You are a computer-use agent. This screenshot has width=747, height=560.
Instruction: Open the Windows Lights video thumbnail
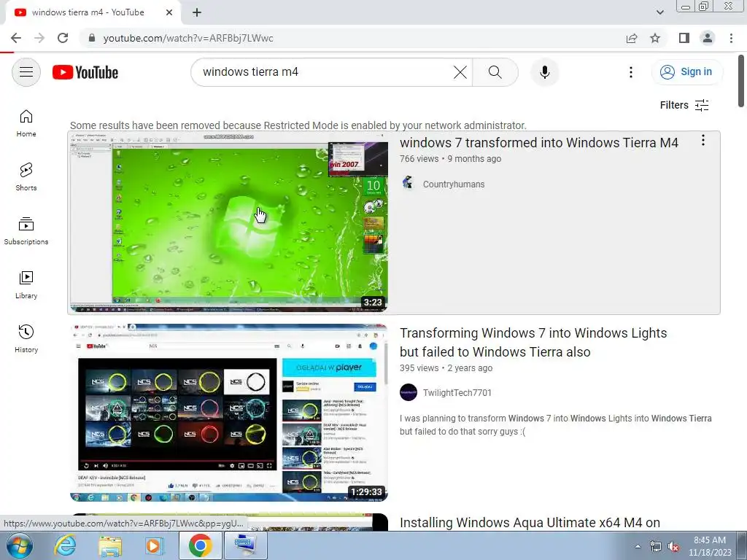coord(228,413)
